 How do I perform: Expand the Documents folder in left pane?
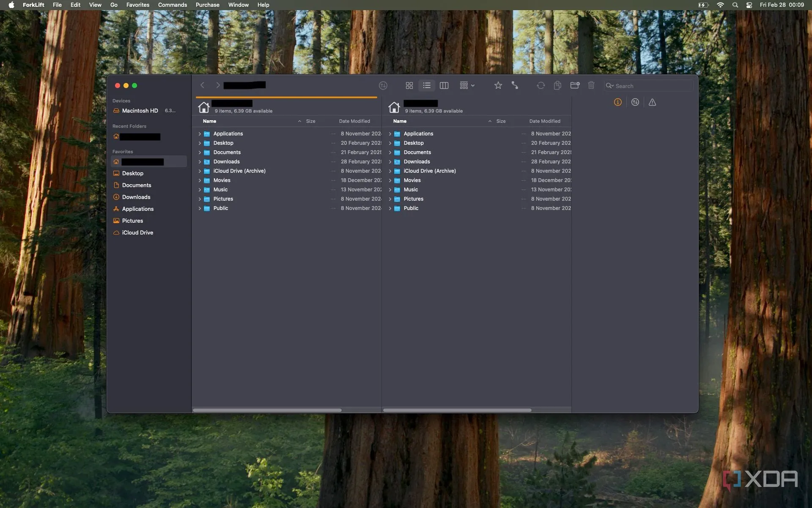200,152
